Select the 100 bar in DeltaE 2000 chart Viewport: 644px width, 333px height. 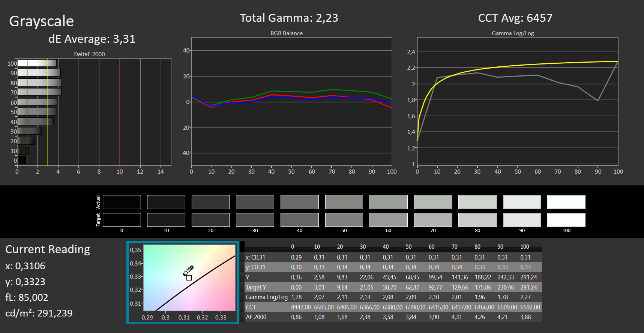37,63
